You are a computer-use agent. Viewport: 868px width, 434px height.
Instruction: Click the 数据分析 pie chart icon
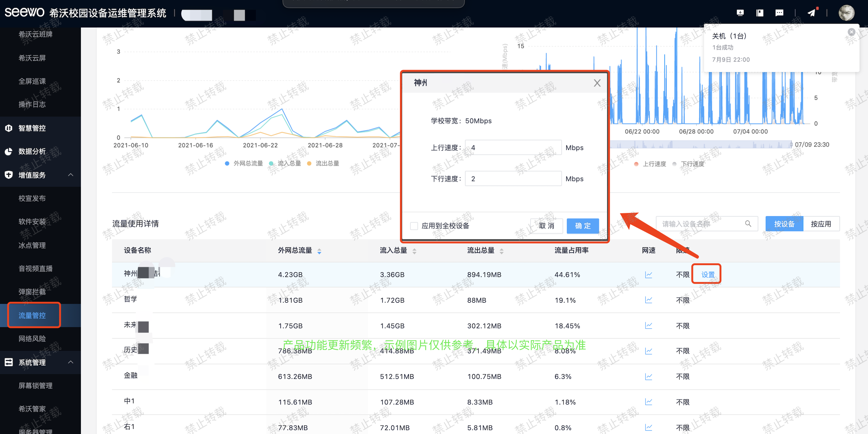(x=9, y=151)
